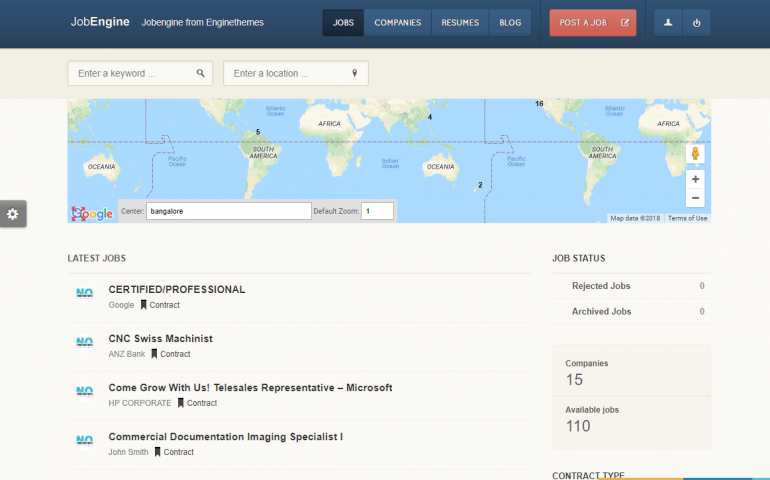This screenshot has height=480, width=770.
Task: Open the Companies menu tab
Action: [x=398, y=23]
